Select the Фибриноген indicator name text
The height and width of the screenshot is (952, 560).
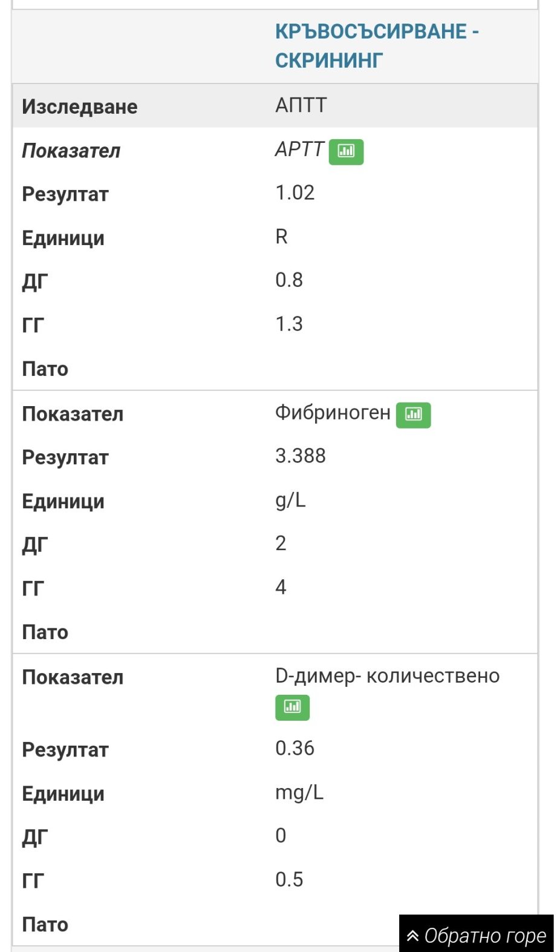(x=332, y=413)
